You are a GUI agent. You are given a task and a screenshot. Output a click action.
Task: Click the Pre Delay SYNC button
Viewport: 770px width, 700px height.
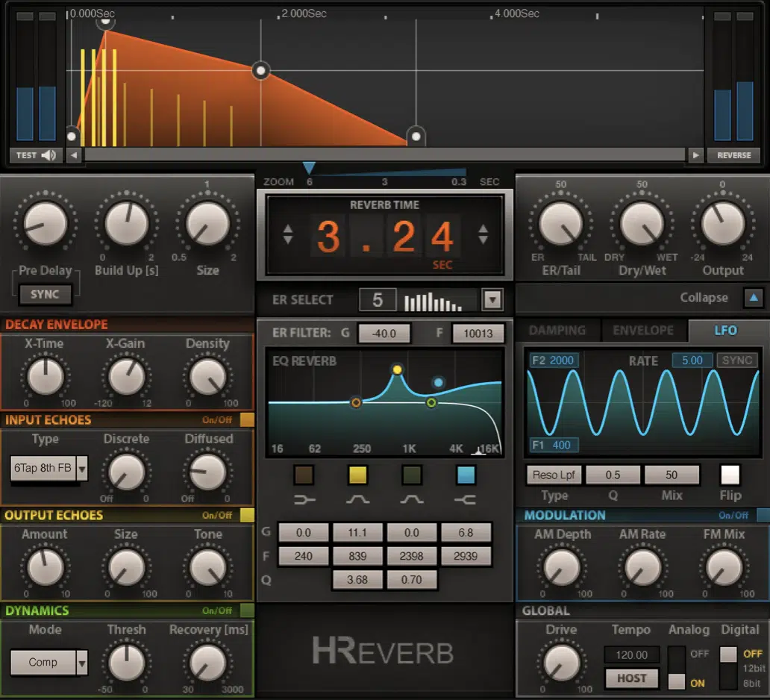(x=45, y=294)
